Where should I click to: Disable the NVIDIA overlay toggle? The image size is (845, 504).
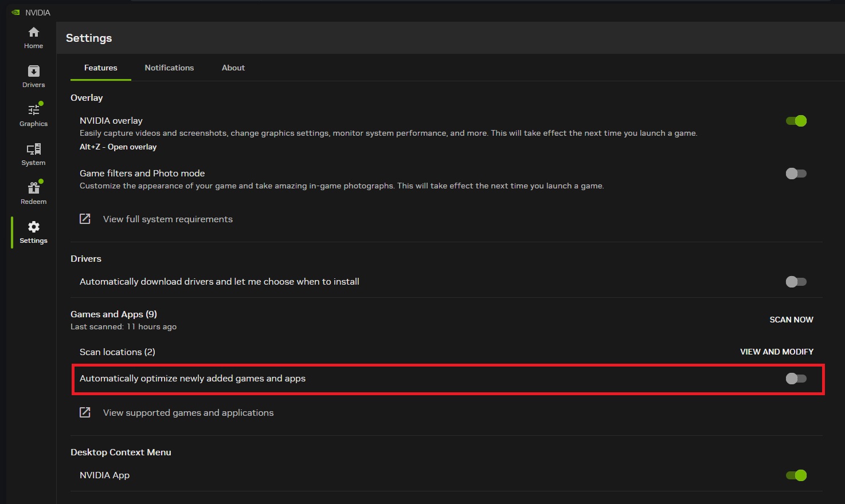(x=796, y=121)
